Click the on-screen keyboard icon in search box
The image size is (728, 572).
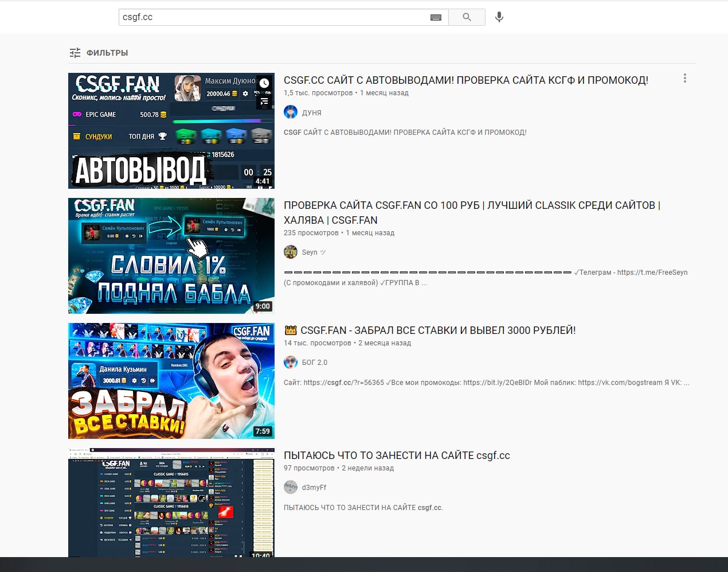[x=436, y=17]
